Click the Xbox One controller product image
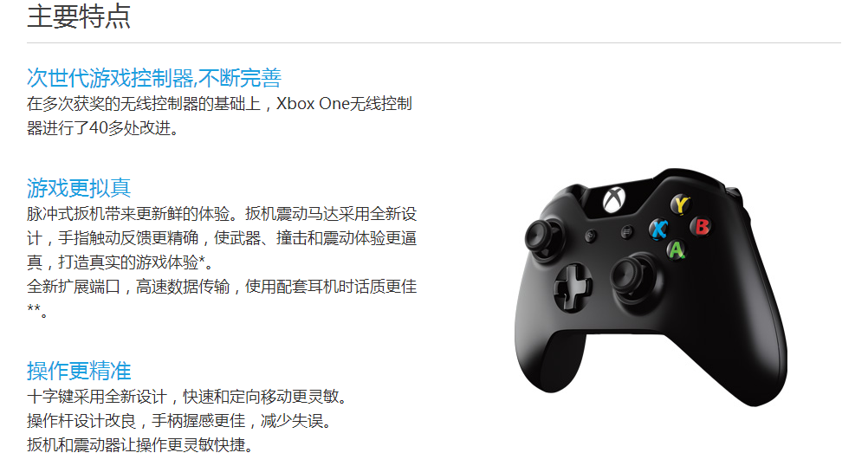Viewport: 868px width, 453px height. (651, 287)
